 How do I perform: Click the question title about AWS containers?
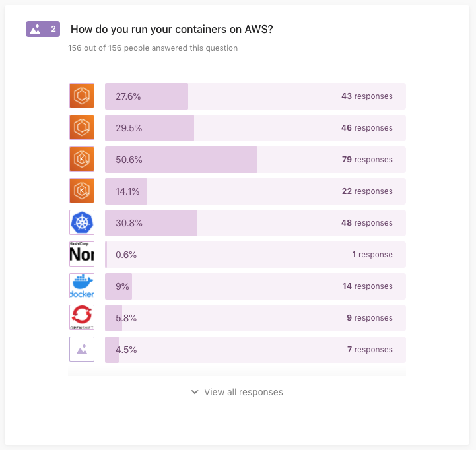tap(172, 30)
